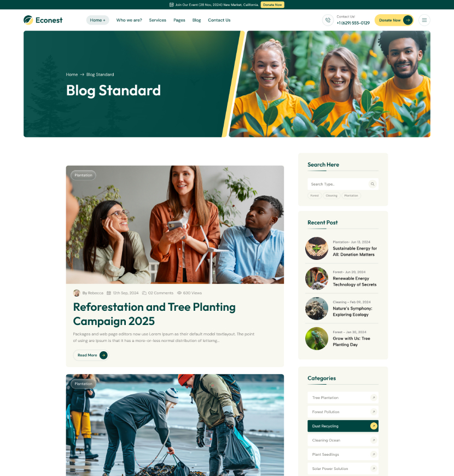Click arrow icon beside Cleaning Ocean category

point(374,440)
